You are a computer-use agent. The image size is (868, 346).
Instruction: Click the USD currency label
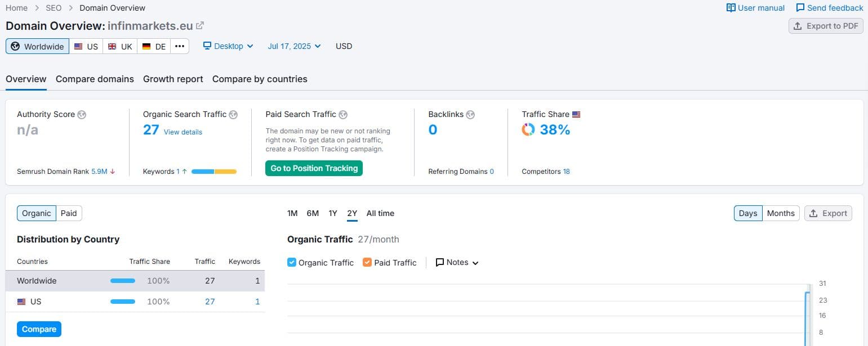pos(344,46)
